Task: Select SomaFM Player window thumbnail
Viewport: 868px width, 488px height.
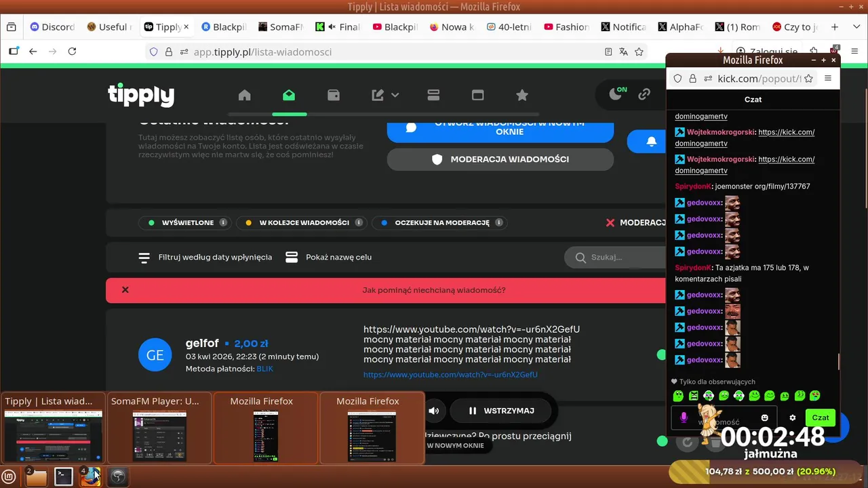Action: [159, 428]
